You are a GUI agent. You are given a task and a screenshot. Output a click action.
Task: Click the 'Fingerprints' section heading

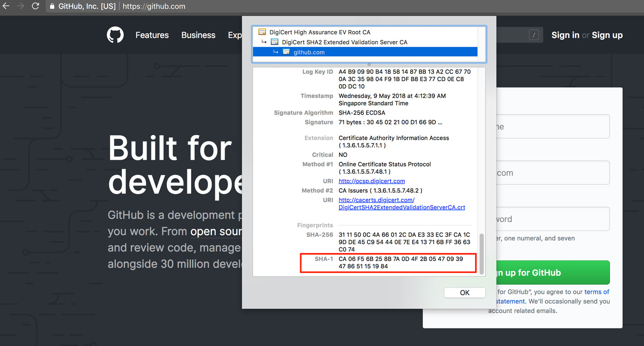click(x=315, y=225)
